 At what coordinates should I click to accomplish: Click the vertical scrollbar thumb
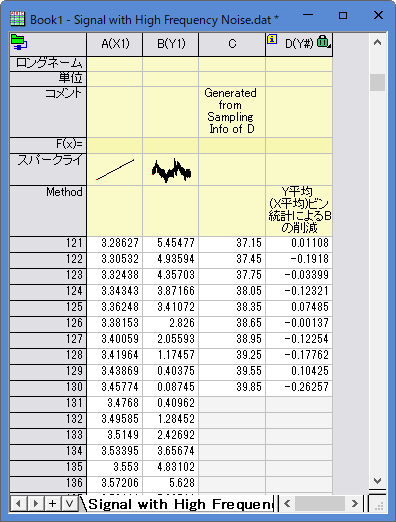coord(377,82)
